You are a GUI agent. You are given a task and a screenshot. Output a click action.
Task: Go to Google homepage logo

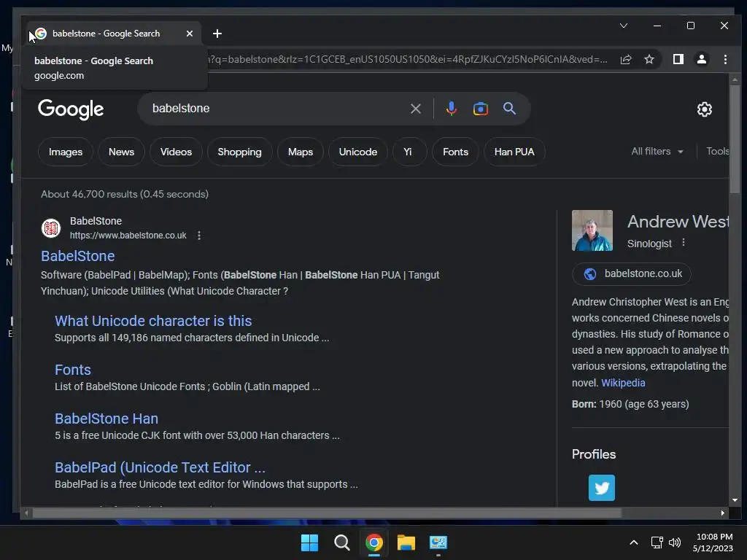point(71,109)
